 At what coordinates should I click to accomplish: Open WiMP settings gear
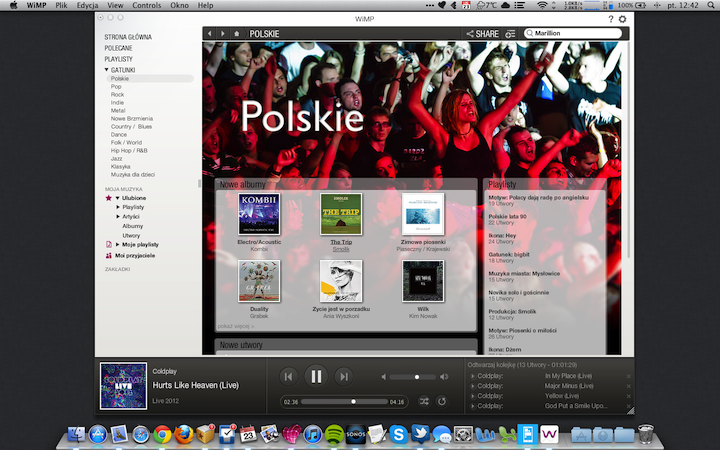coord(623,19)
